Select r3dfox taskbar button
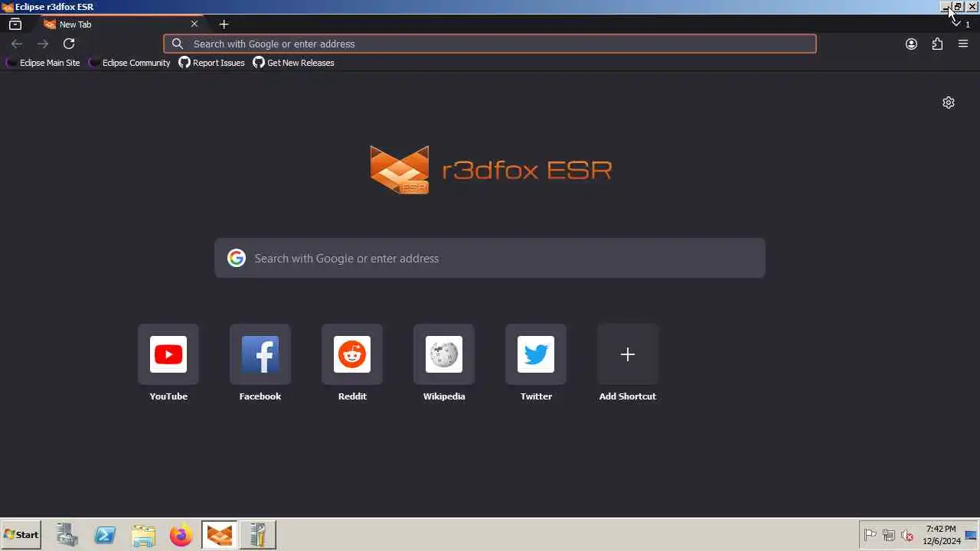This screenshot has width=980, height=551. (220, 535)
